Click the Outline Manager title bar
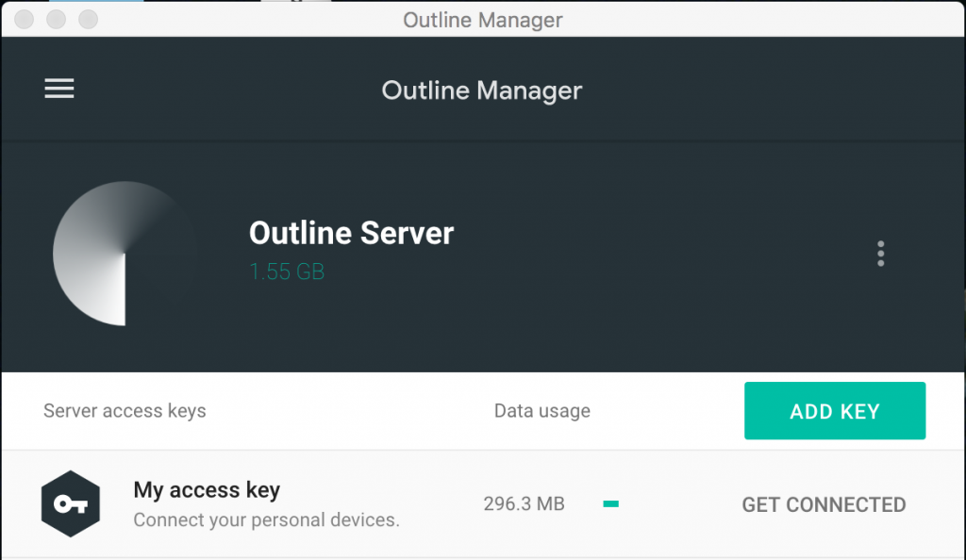Image resolution: width=966 pixels, height=560 pixels. tap(482, 19)
